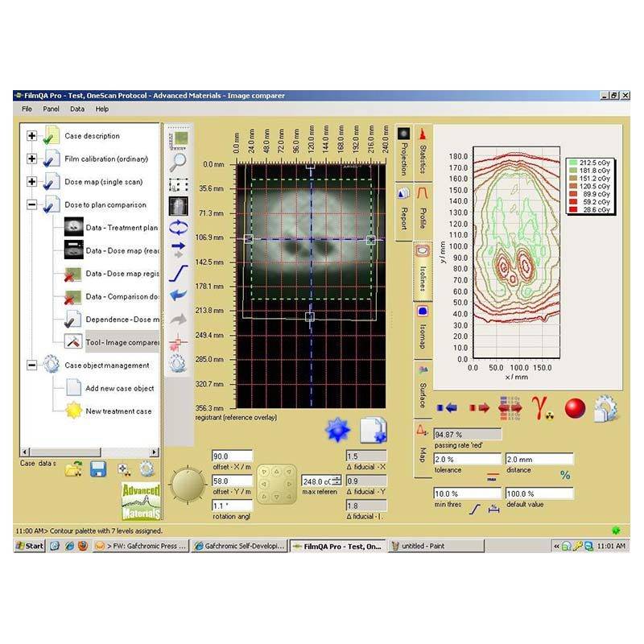
Task: Switch to the Statistics tab
Action: click(423, 153)
